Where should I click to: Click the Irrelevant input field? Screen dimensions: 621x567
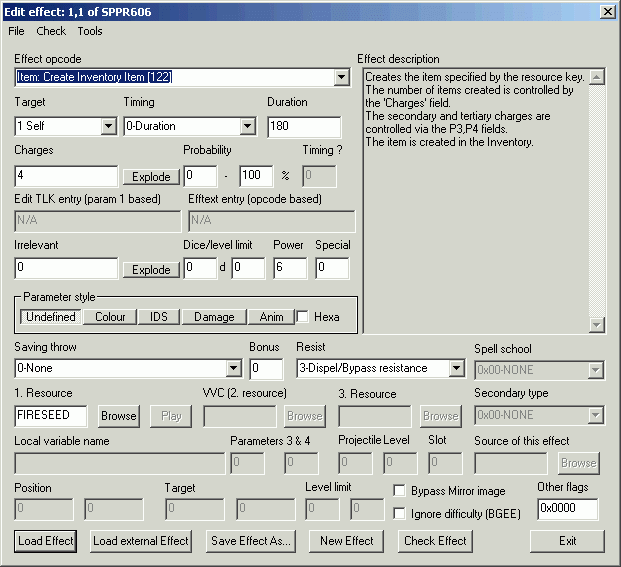pos(66,268)
